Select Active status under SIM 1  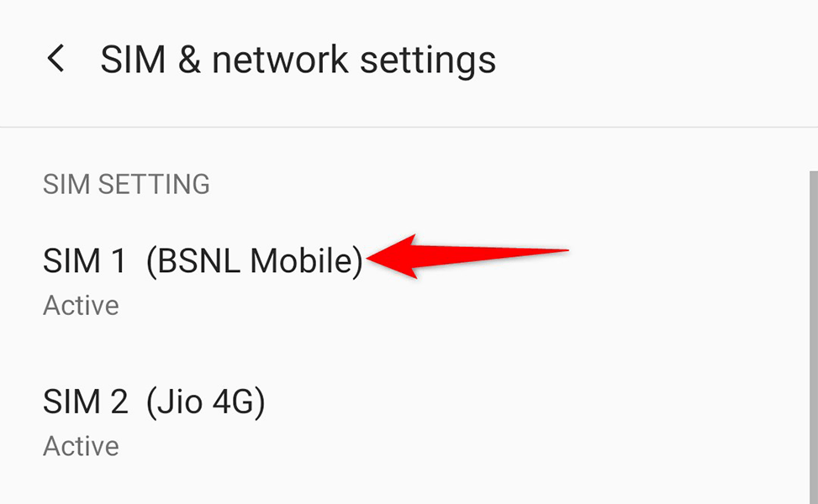click(81, 306)
